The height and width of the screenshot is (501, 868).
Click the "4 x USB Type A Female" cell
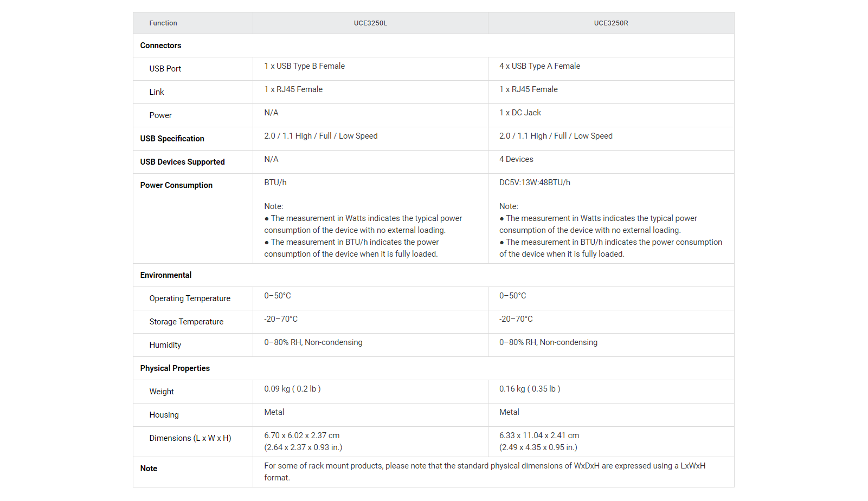click(539, 66)
